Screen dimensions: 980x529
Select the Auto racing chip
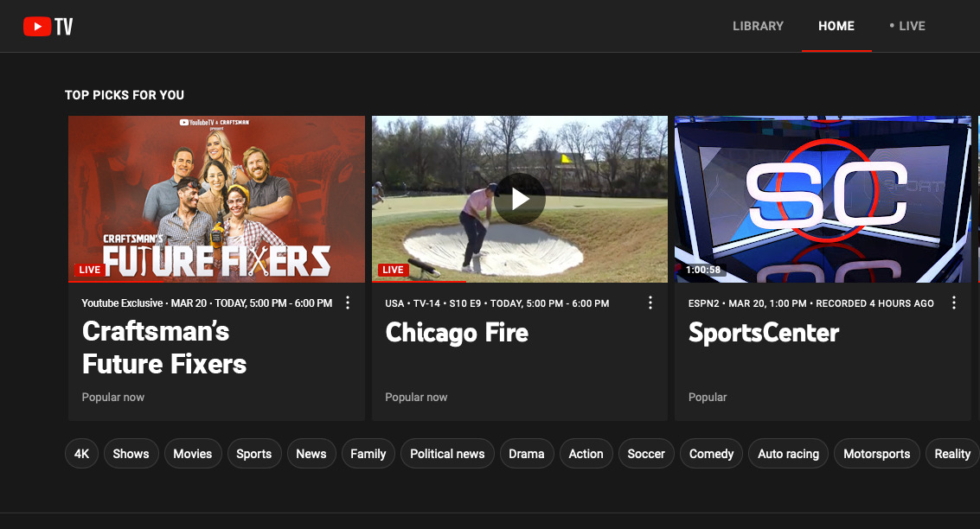tap(788, 454)
